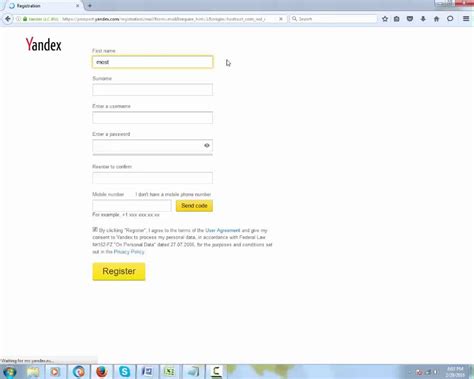Open Skype from the taskbar
This screenshot has height=379, width=474.
tap(124, 372)
